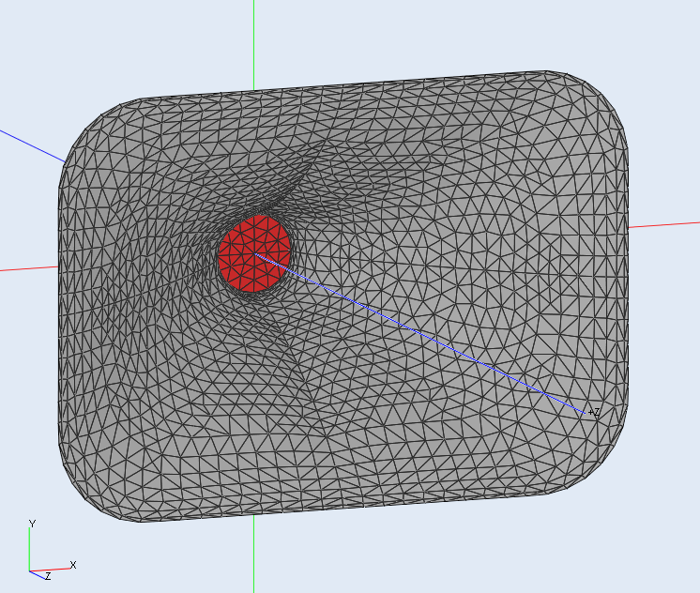Click the +Z axis label
700x593 pixels.
(594, 412)
